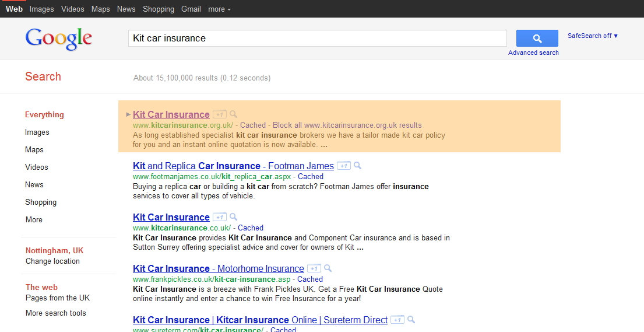The height and width of the screenshot is (332, 644).
Task: Click the Nottingham, UK location label
Action: point(54,250)
